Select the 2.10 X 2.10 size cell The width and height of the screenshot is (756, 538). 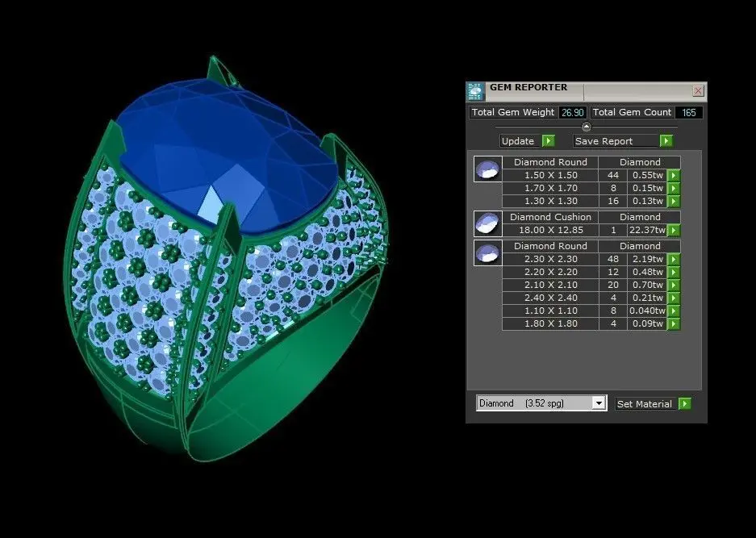click(x=550, y=285)
